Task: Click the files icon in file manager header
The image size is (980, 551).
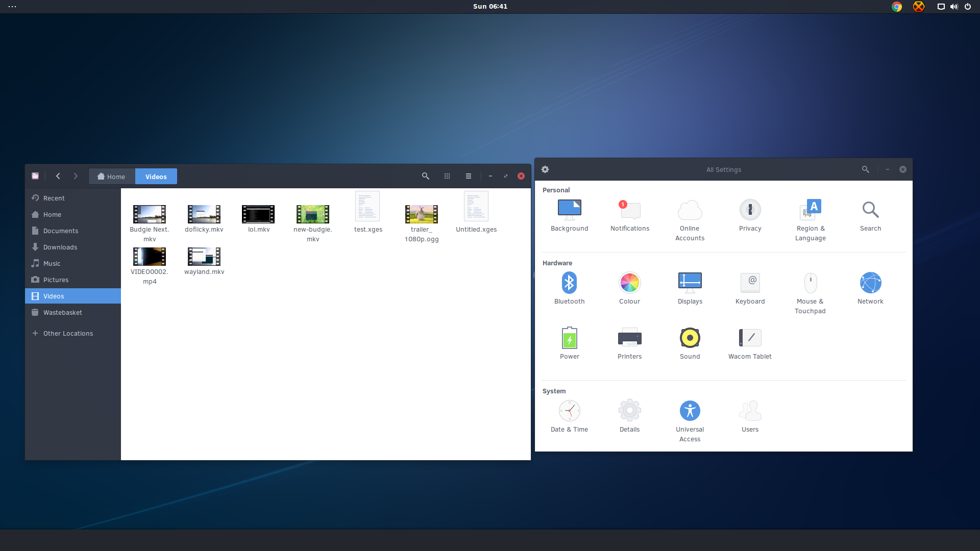Action: point(35,176)
